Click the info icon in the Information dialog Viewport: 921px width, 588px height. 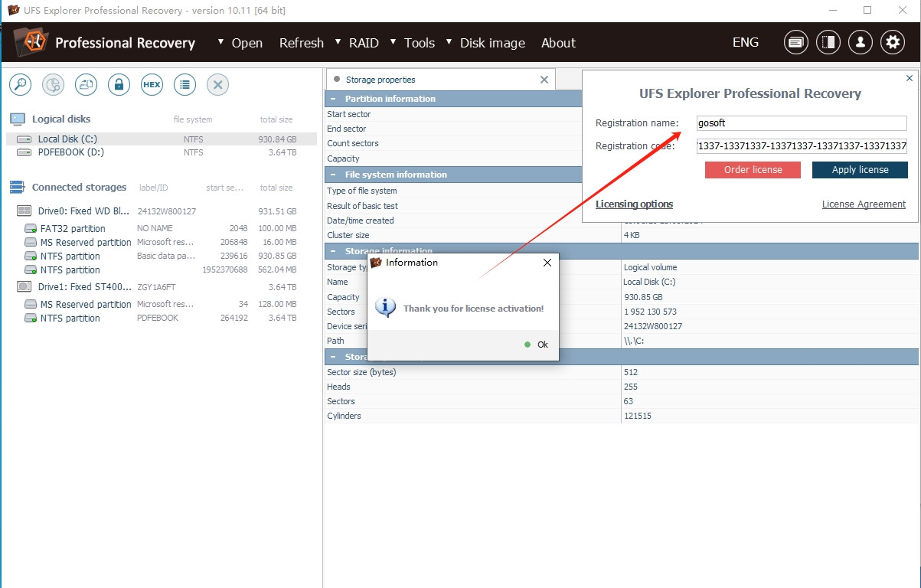[385, 308]
